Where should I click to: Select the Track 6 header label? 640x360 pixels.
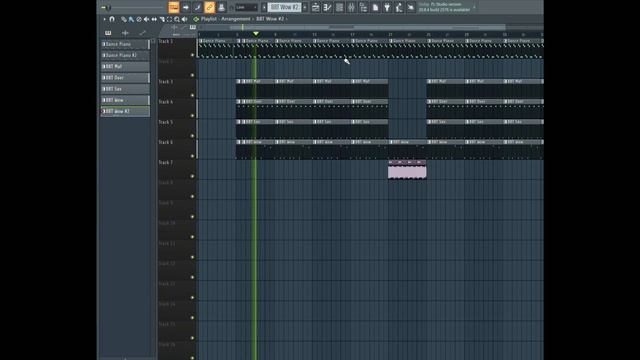(x=166, y=142)
